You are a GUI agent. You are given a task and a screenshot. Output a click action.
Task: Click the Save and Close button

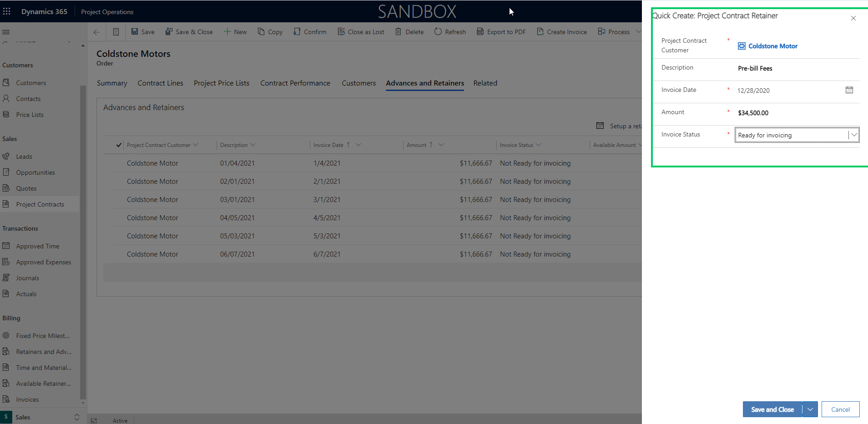point(772,409)
